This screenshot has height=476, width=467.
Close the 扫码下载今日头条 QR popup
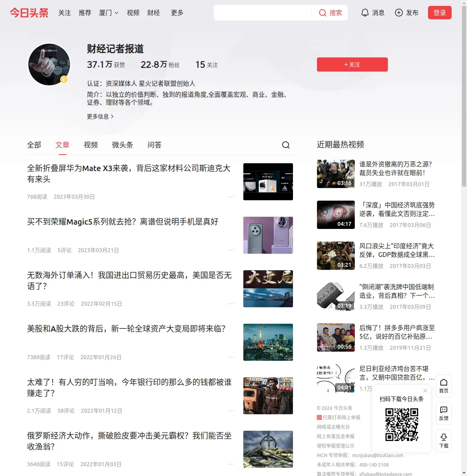(425, 391)
